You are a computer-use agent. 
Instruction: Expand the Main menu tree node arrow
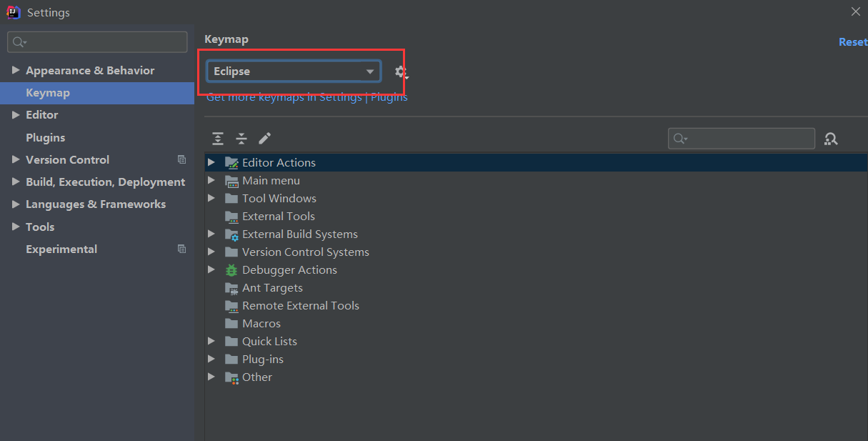211,181
